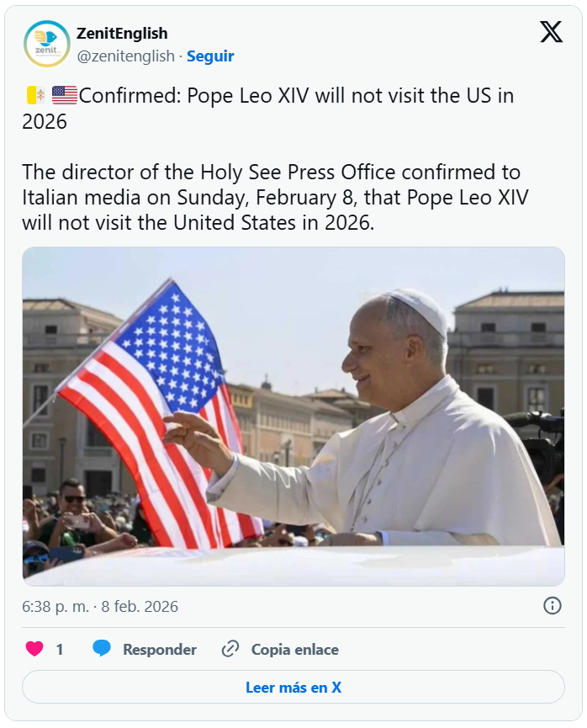Open the tweet info circle icon

(552, 605)
